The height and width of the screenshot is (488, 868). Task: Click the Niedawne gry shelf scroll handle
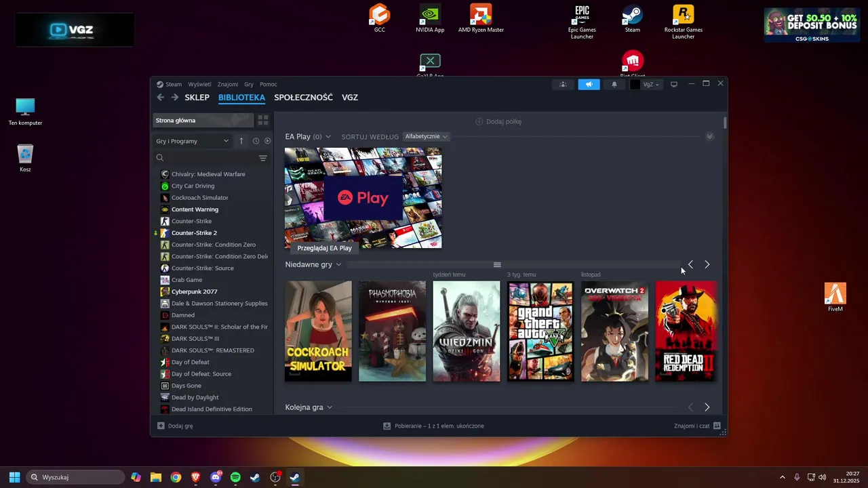pyautogui.click(x=497, y=265)
